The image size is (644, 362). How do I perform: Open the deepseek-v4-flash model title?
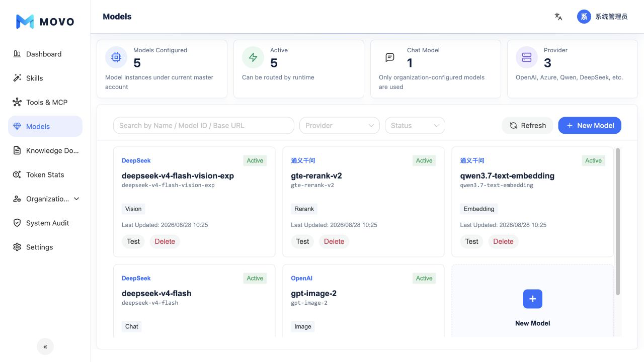pos(156,293)
